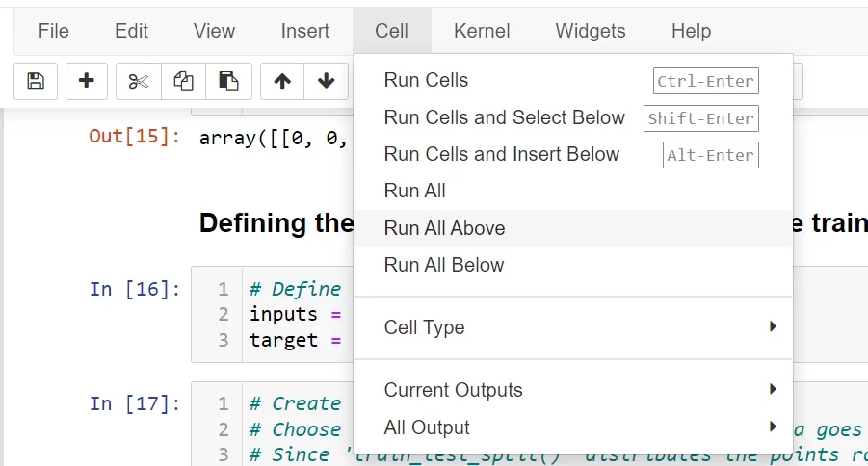Open the Kernel menu
The height and width of the screenshot is (466, 868).
coord(482,31)
